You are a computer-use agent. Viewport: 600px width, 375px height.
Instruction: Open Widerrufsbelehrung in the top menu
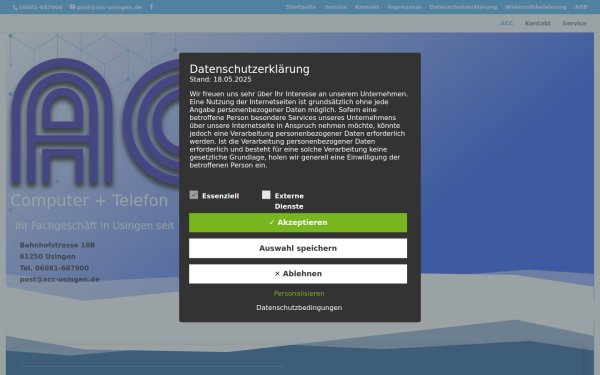tap(536, 7)
